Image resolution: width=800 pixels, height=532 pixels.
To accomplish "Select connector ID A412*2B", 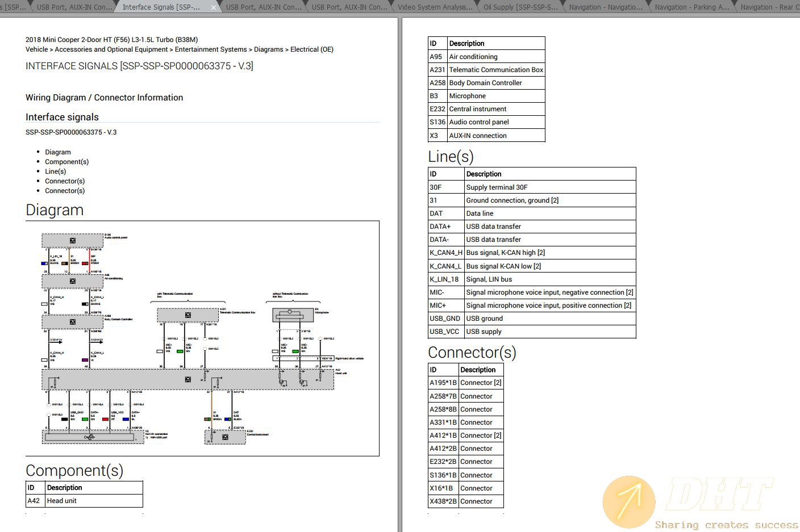I will point(443,449).
